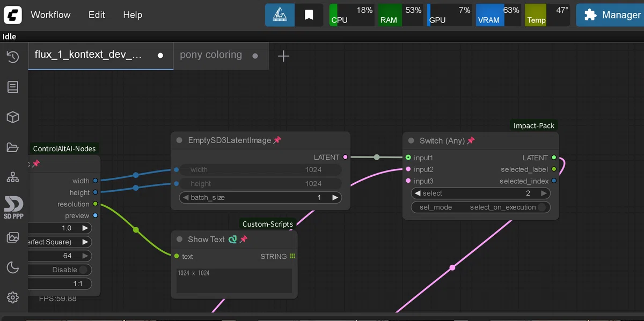Click the GPU usage monitor bar

coord(450,15)
